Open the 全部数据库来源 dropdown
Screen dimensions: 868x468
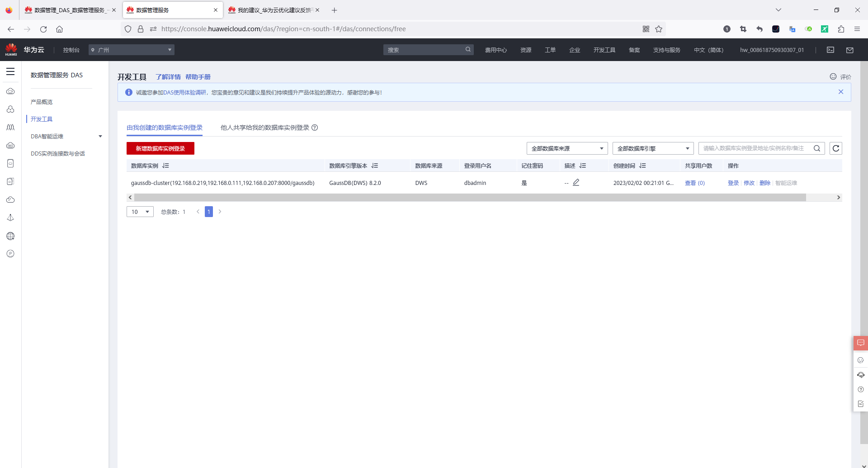(567, 148)
